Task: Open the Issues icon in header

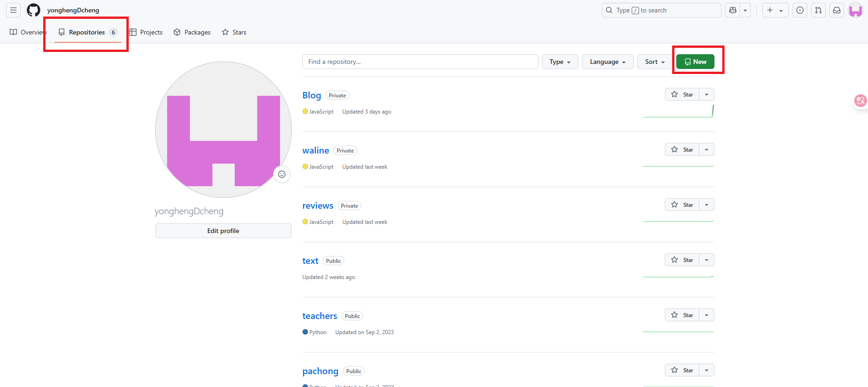Action: coord(800,10)
